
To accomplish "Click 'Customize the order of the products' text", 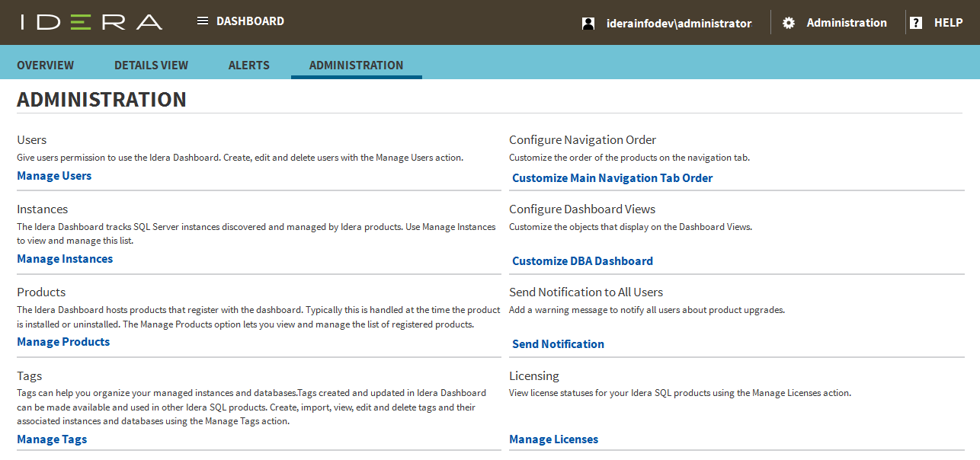I will click(x=629, y=158).
